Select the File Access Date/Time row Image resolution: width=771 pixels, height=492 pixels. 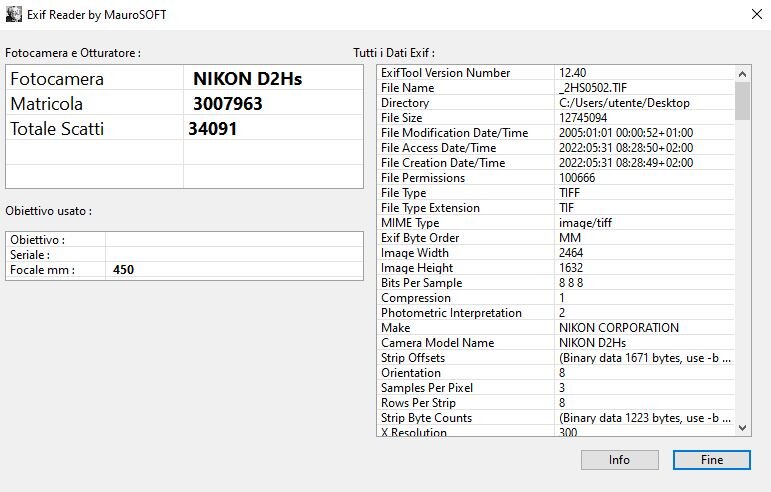(x=556, y=148)
